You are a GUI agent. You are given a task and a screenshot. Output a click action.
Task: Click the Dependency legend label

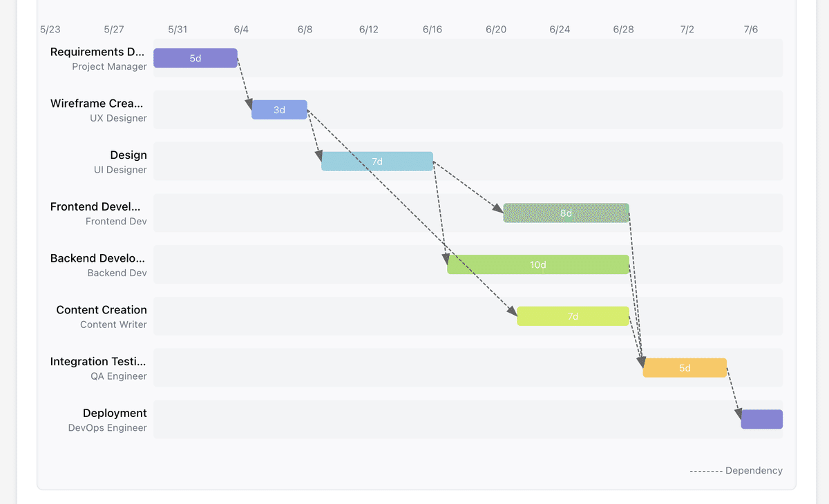click(x=754, y=470)
